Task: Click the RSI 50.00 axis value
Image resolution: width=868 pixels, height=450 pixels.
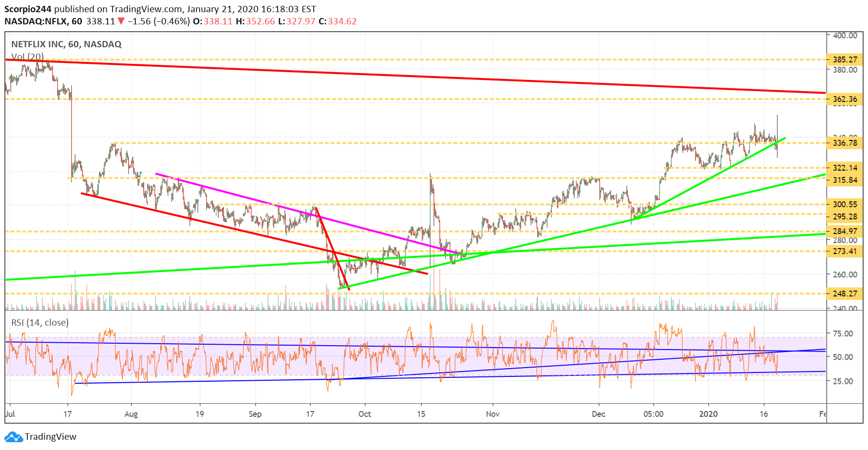Action: pos(843,357)
